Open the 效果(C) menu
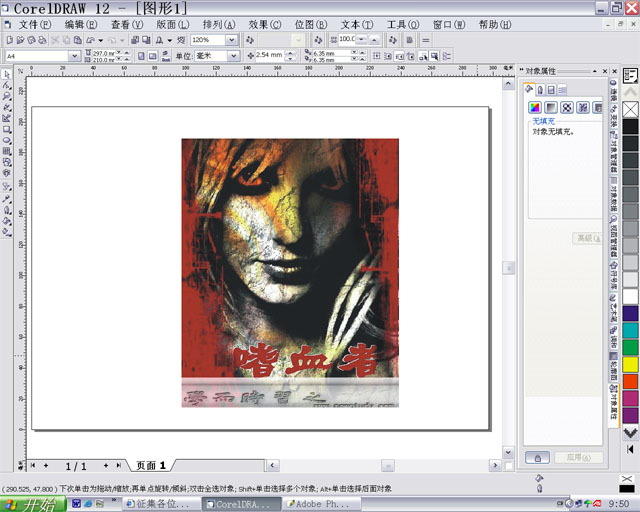This screenshot has height=512, width=640. pos(264,24)
